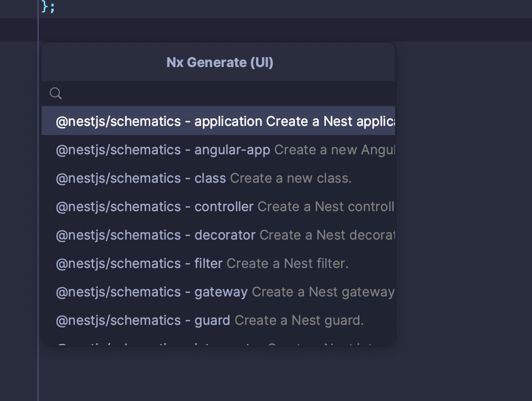Click the magnifying glass search icon
The image size is (532, 401).
[56, 93]
